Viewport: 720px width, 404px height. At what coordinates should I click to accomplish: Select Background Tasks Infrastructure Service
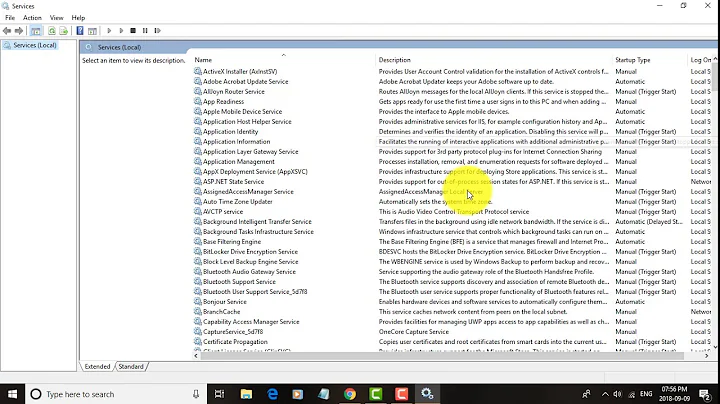(259, 232)
